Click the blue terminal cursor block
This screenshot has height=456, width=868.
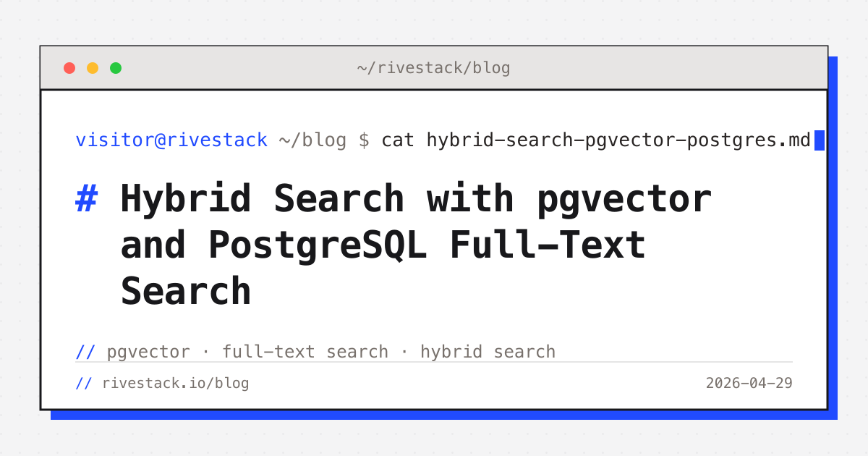(819, 140)
